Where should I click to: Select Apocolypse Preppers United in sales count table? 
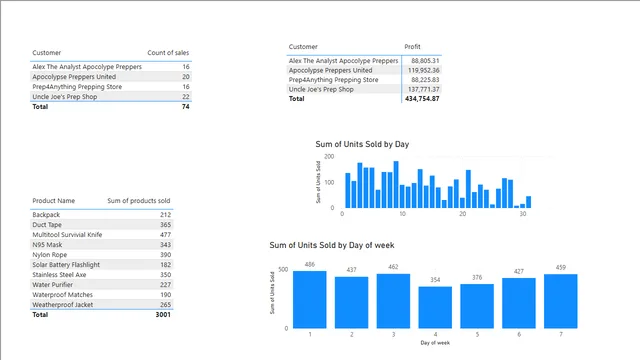click(111, 77)
